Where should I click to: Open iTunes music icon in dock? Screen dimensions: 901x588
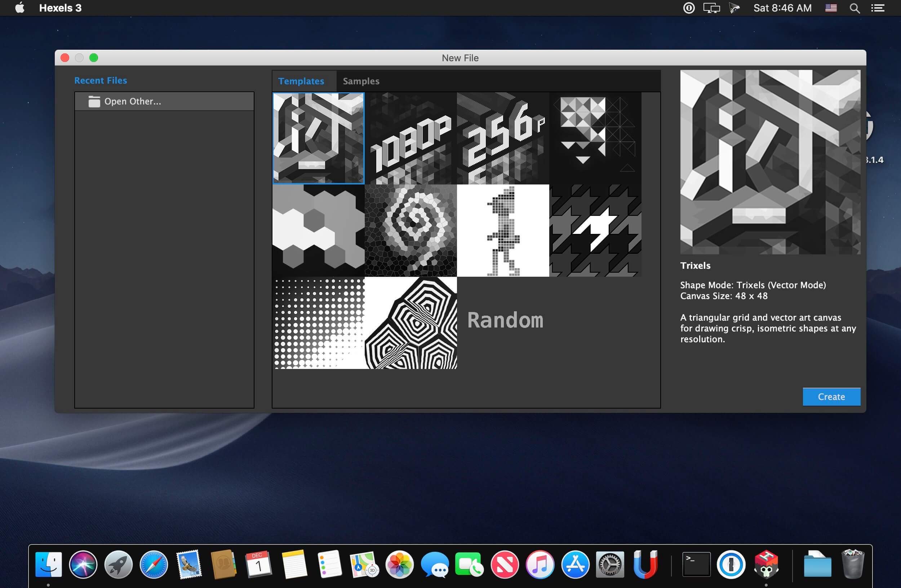(x=540, y=564)
